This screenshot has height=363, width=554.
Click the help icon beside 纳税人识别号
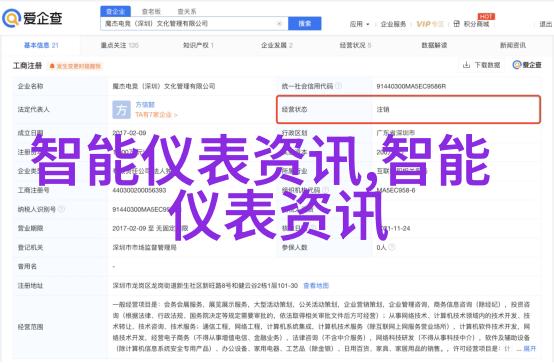61,209
